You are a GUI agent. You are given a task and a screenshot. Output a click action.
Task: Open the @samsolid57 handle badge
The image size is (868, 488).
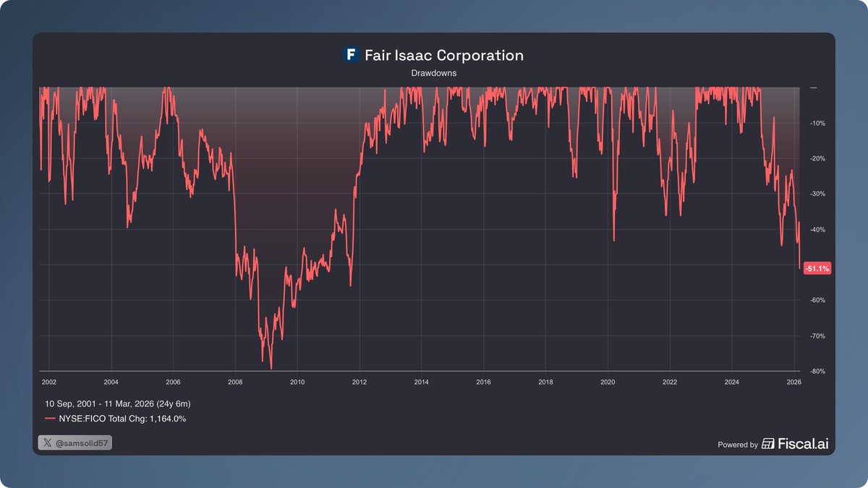pyautogui.click(x=75, y=442)
